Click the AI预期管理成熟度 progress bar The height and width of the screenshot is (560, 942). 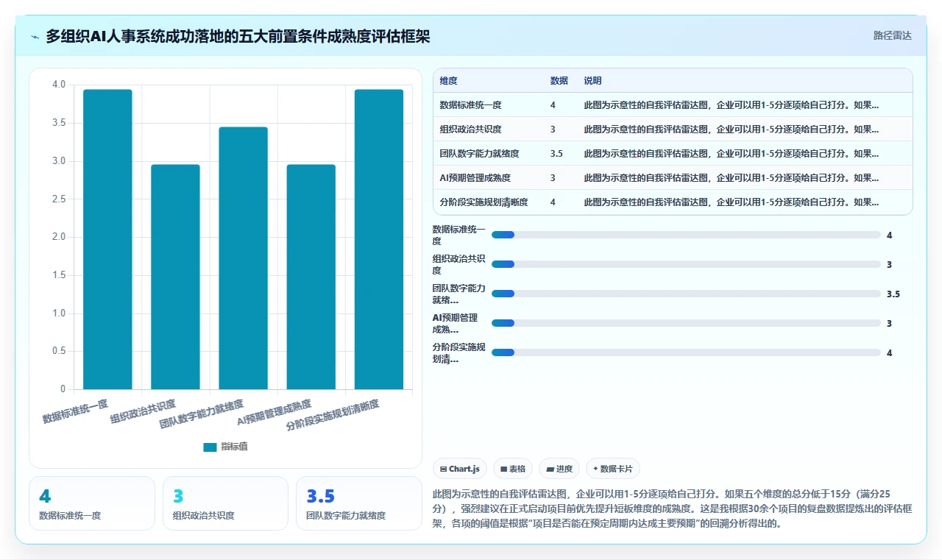pyautogui.click(x=686, y=323)
